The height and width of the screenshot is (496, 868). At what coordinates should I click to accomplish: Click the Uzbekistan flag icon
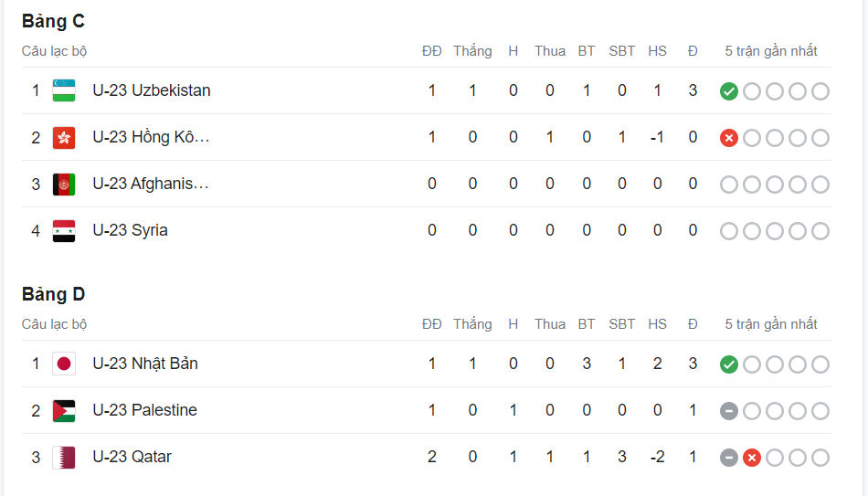pyautogui.click(x=64, y=90)
